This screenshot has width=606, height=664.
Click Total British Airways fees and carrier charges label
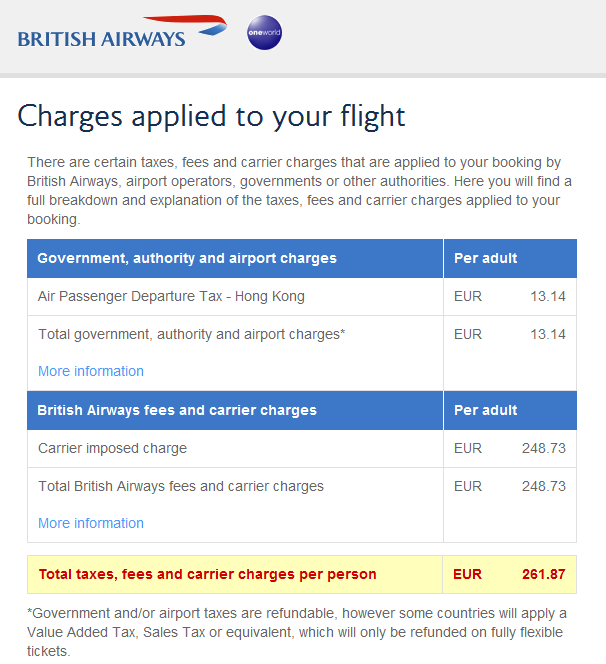(181, 487)
